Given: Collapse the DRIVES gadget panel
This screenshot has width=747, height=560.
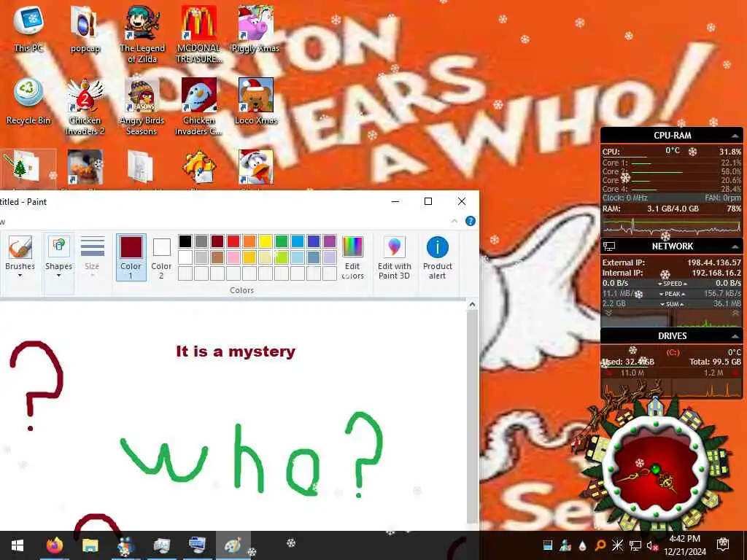Looking at the screenshot, I should point(735,336).
